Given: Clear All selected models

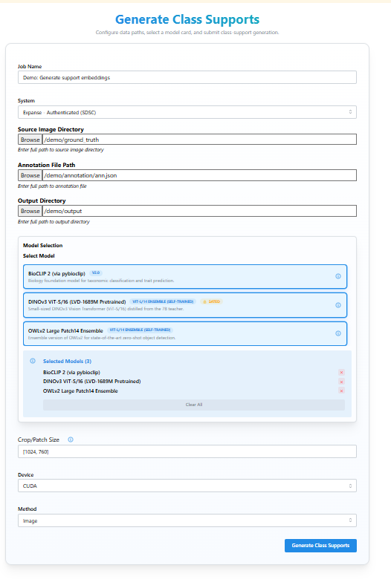Looking at the screenshot, I should click(x=194, y=405).
